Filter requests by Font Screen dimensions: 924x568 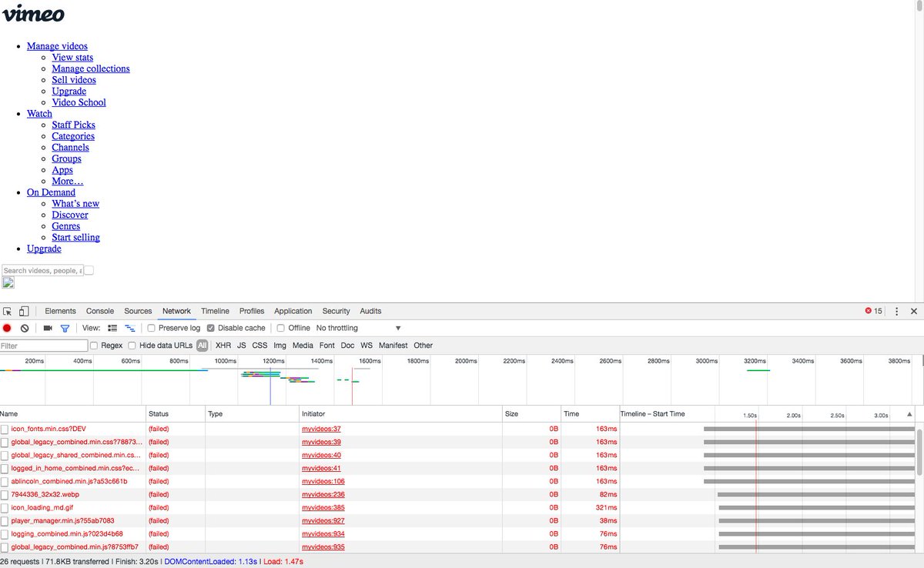click(x=327, y=346)
